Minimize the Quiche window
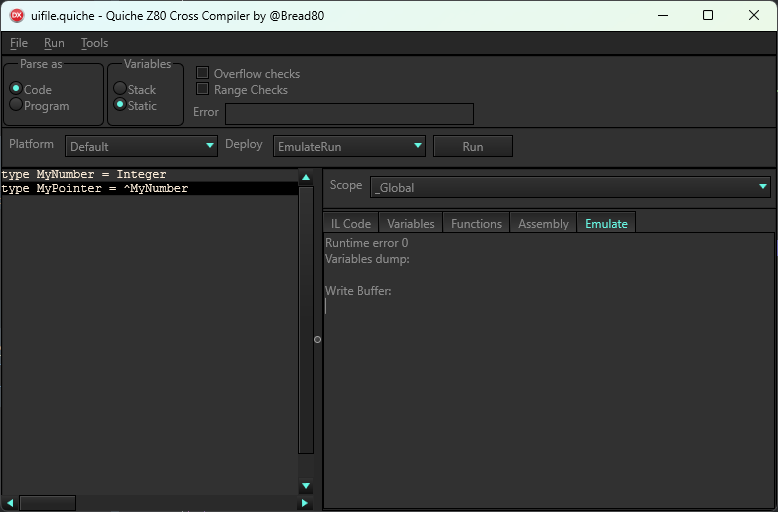778x512 pixels. [663, 15]
